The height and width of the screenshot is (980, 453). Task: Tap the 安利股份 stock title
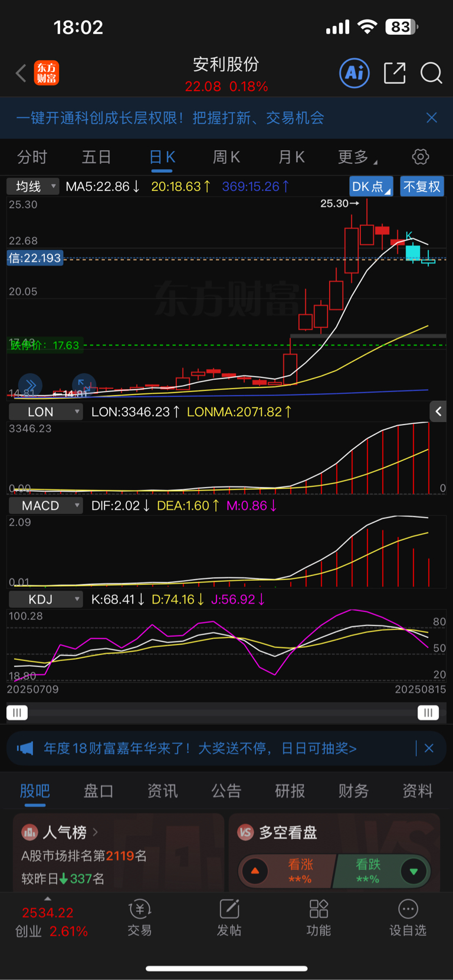click(226, 64)
